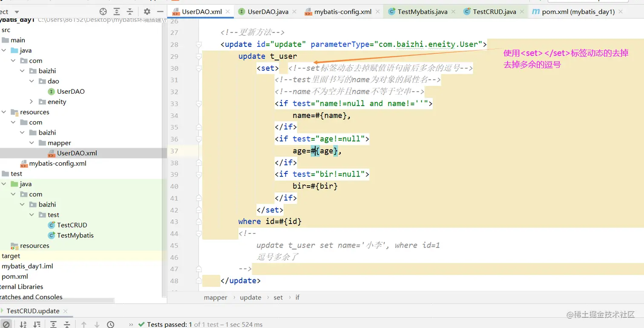Close the TestCRUD.java tab
Viewport: 644px width, 328px height.
pos(523,12)
